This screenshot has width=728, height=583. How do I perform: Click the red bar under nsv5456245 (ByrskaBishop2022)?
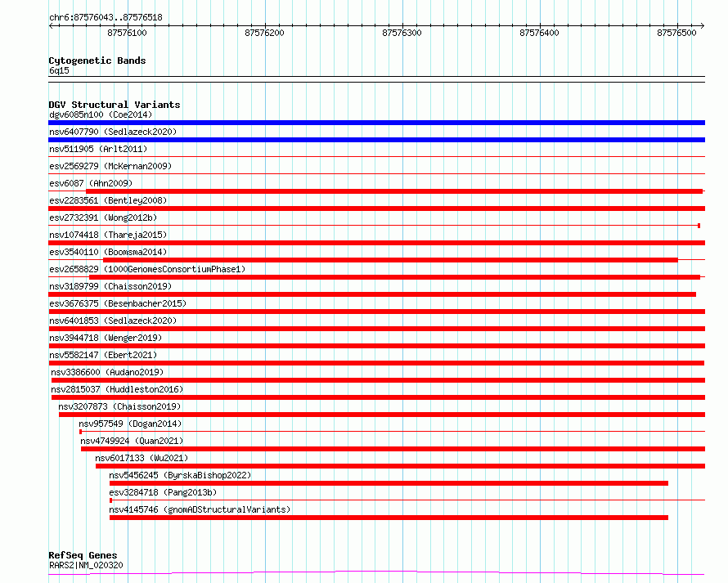[x=389, y=483]
